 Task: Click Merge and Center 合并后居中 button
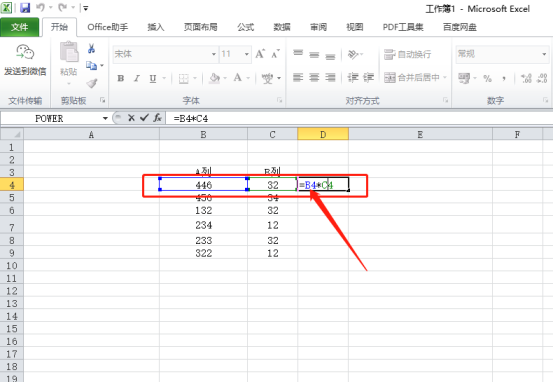point(412,77)
